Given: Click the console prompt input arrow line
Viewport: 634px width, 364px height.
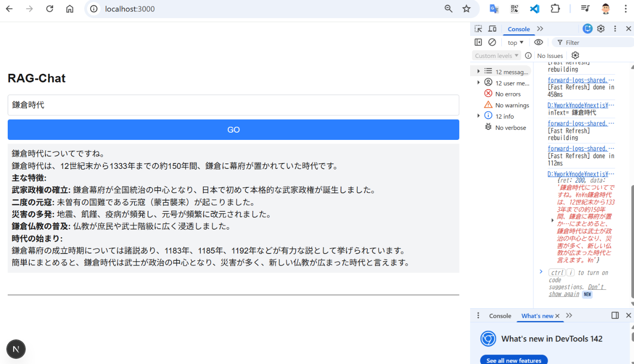Looking at the screenshot, I should click(541, 272).
